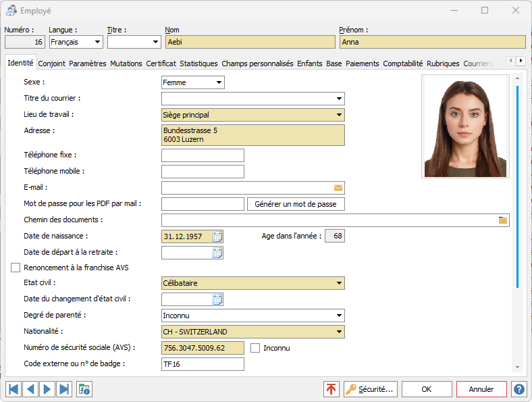This screenshot has width=532, height=402.
Task: Open calendar picker for Date de naissance
Action: tap(217, 236)
